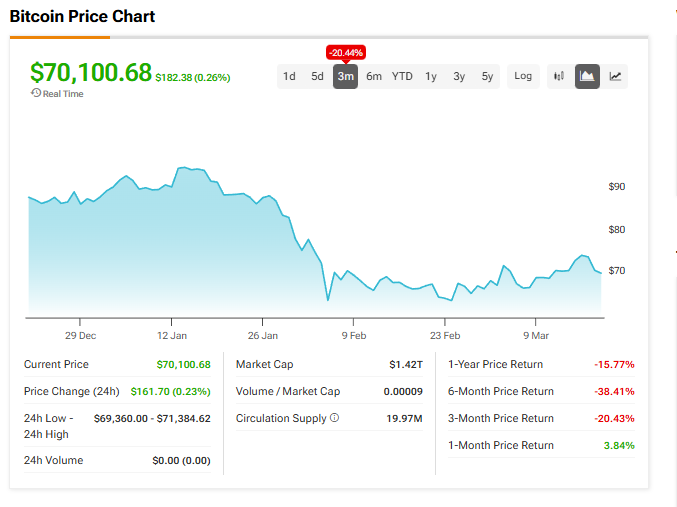Switch chart to 1y range

[x=431, y=76]
